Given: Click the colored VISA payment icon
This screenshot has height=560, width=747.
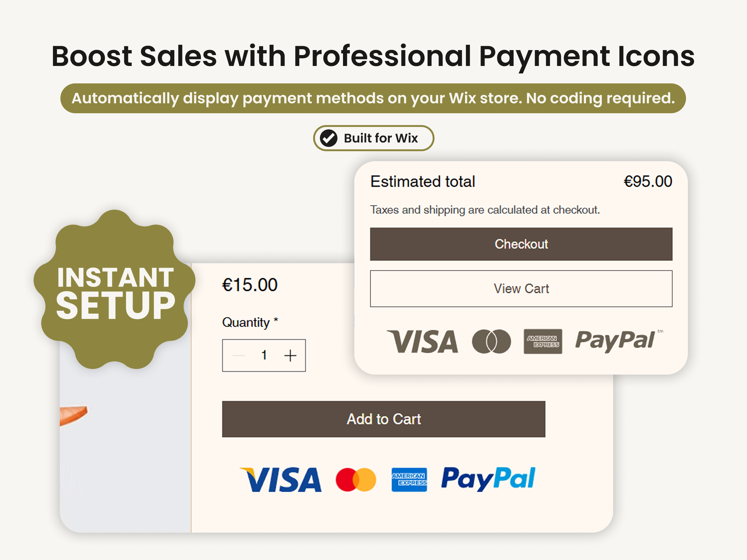Looking at the screenshot, I should click(281, 479).
